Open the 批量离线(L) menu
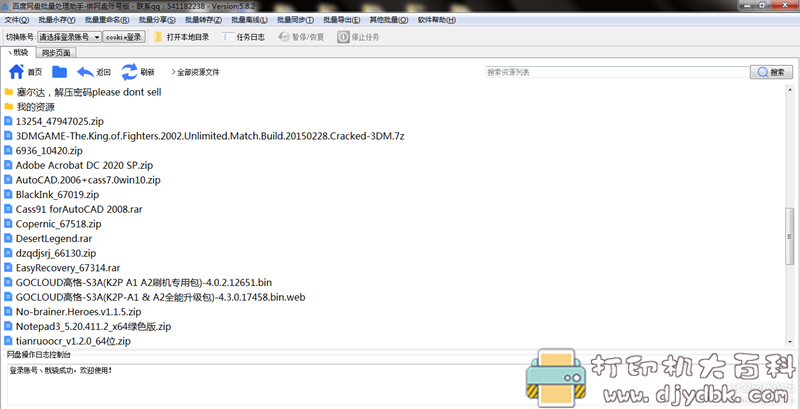This screenshot has height=409, width=800. point(249,20)
